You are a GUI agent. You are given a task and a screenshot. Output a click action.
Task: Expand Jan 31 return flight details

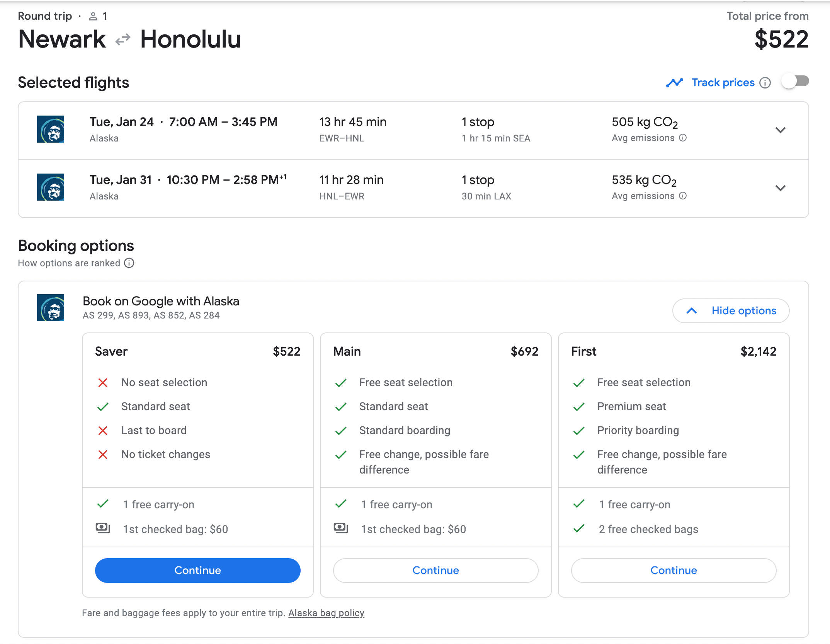coord(780,188)
